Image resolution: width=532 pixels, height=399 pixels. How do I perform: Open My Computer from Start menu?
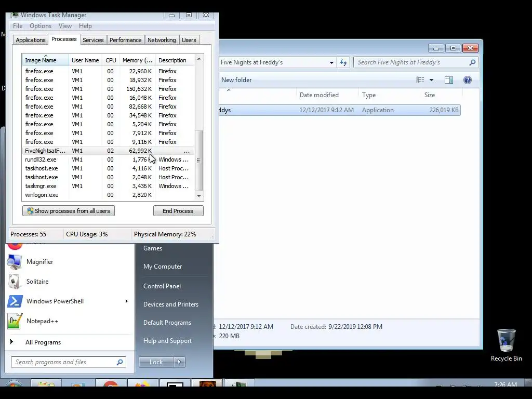[x=163, y=267]
